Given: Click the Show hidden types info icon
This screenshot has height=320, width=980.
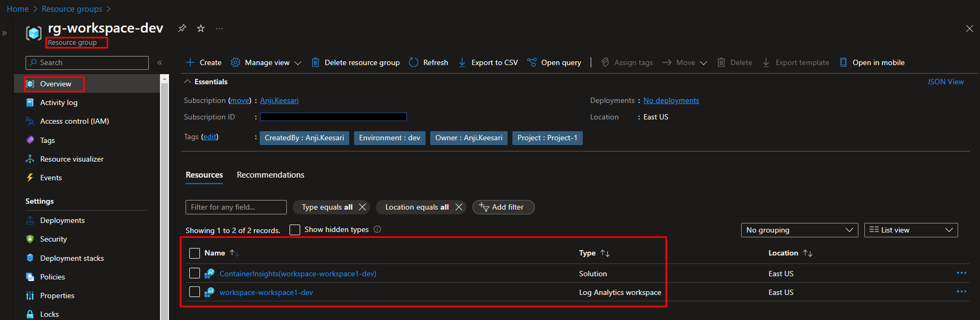Looking at the screenshot, I should pyautogui.click(x=377, y=229).
